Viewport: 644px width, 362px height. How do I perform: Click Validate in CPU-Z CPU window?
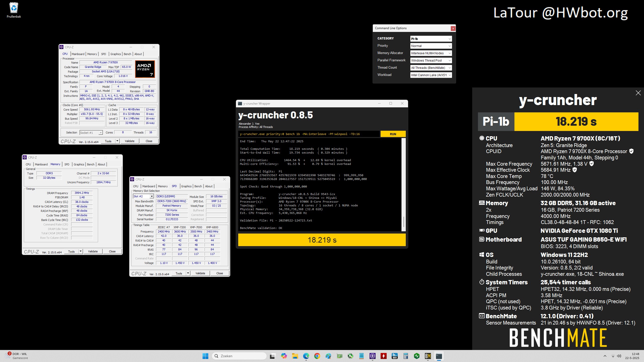[x=130, y=141]
